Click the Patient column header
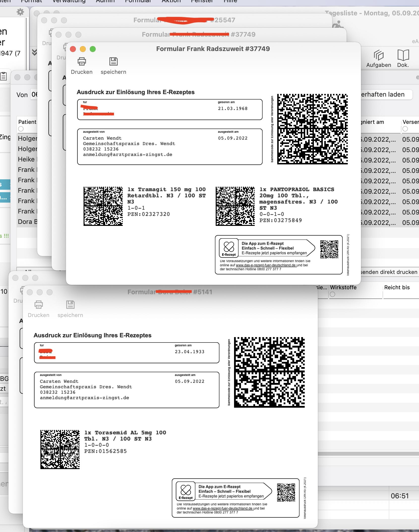 coord(27,122)
